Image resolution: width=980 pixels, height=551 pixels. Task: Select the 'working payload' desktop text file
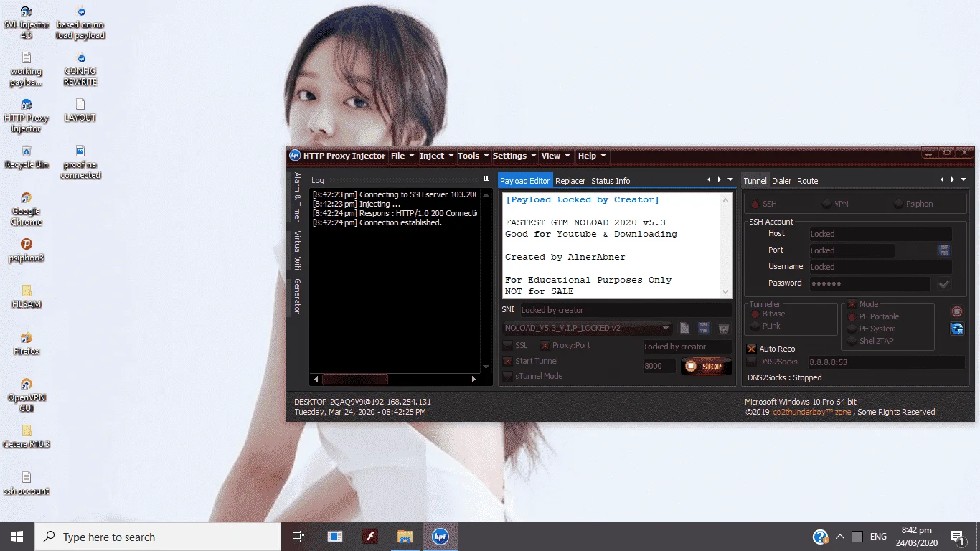[27, 70]
